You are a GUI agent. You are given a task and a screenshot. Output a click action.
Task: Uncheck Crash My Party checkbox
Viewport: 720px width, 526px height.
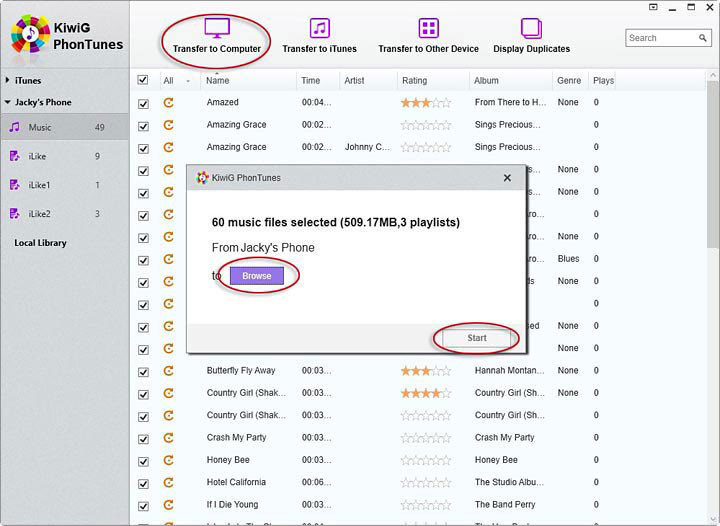[x=143, y=439]
